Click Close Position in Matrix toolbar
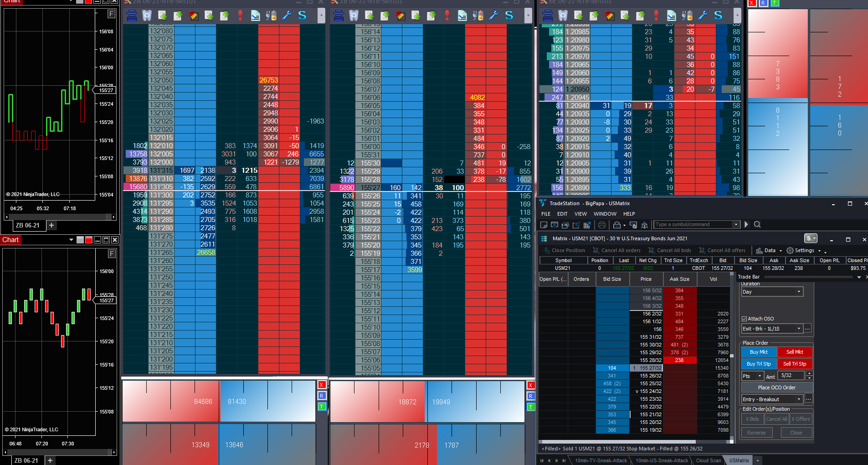868x465 pixels. click(564, 250)
